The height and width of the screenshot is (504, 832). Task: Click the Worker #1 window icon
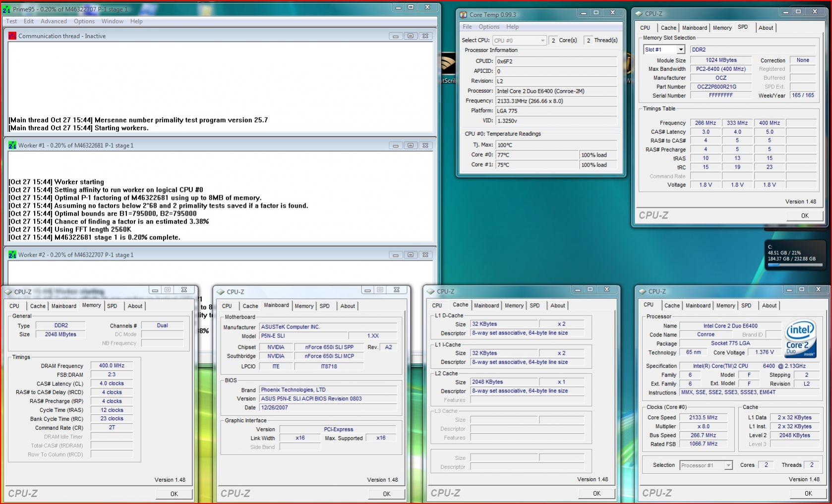click(x=12, y=145)
